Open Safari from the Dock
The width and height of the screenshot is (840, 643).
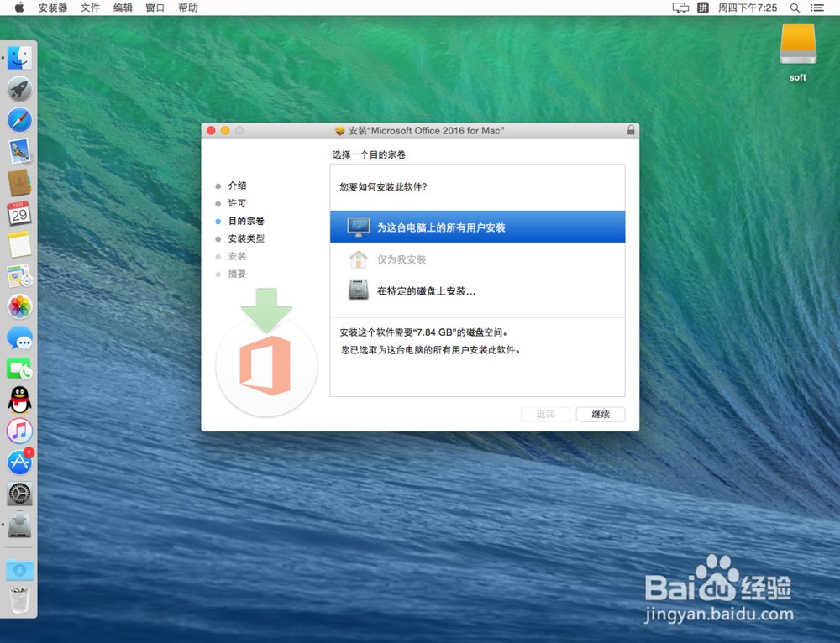18,120
